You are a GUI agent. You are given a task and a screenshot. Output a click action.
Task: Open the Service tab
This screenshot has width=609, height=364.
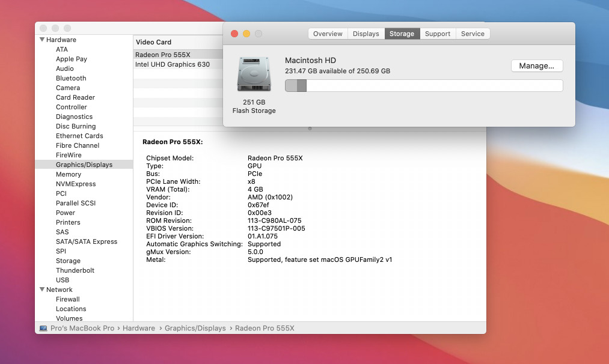pyautogui.click(x=473, y=34)
